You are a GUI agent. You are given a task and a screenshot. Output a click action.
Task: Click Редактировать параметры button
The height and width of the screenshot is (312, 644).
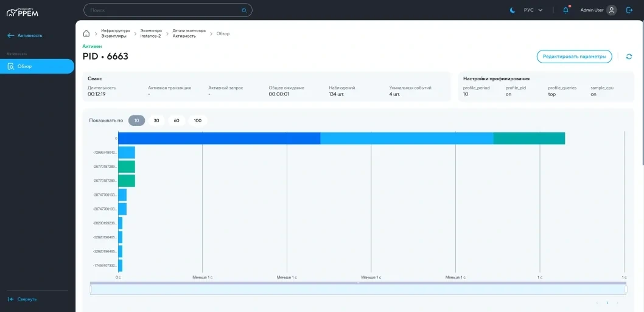click(x=574, y=57)
